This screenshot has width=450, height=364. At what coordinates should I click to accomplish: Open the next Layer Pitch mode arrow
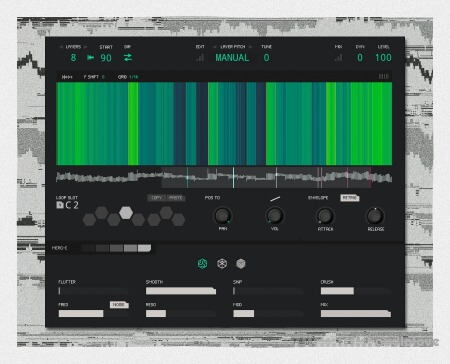[x=251, y=47]
